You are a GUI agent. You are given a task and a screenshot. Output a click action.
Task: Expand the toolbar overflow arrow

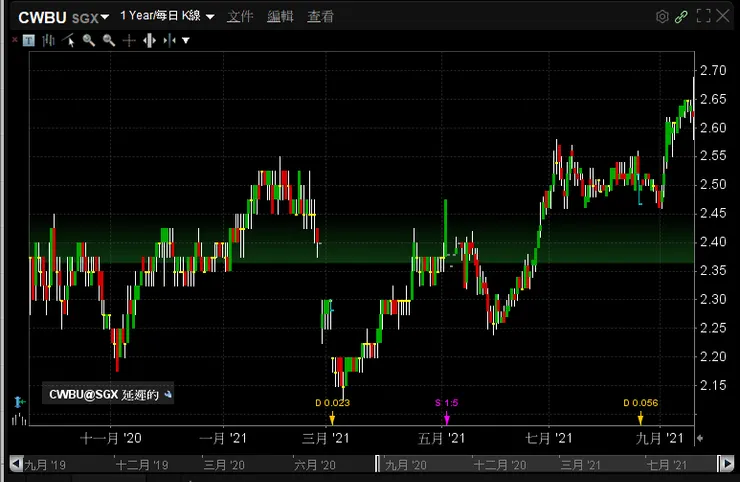(x=186, y=41)
